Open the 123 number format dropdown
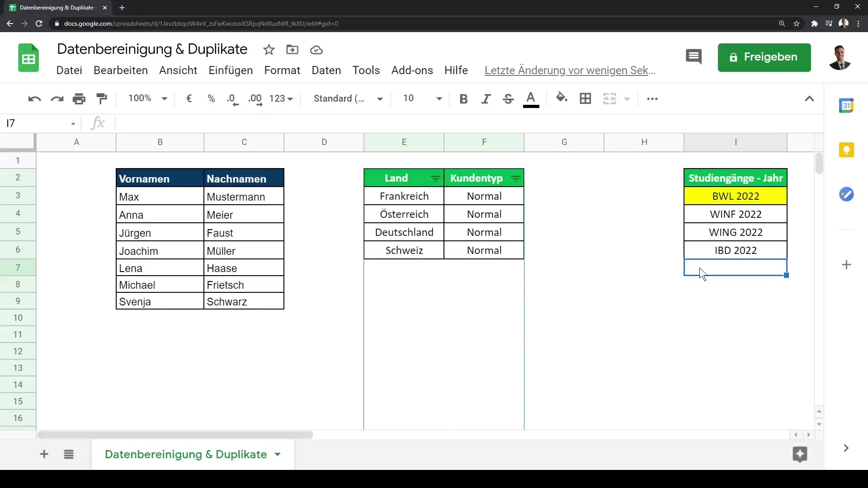This screenshot has height=488, width=868. click(281, 99)
